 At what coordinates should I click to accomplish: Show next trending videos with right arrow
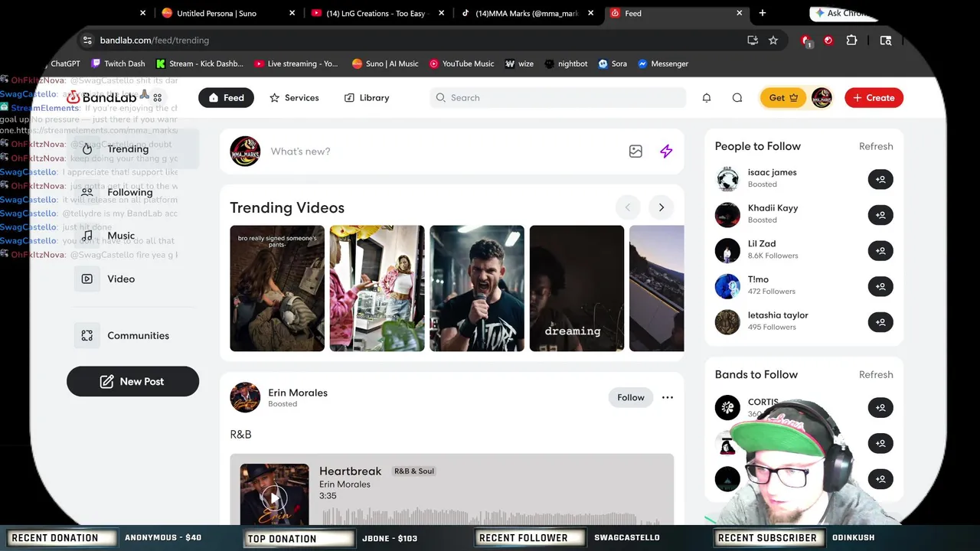click(661, 207)
